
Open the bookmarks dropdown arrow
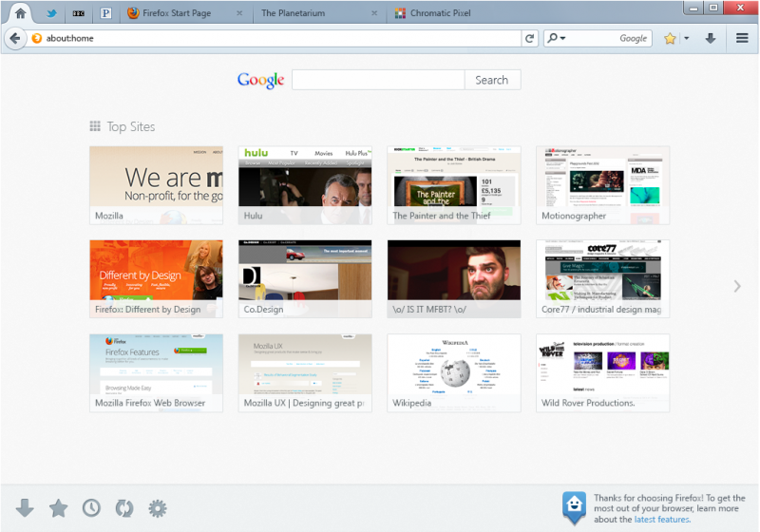click(686, 38)
